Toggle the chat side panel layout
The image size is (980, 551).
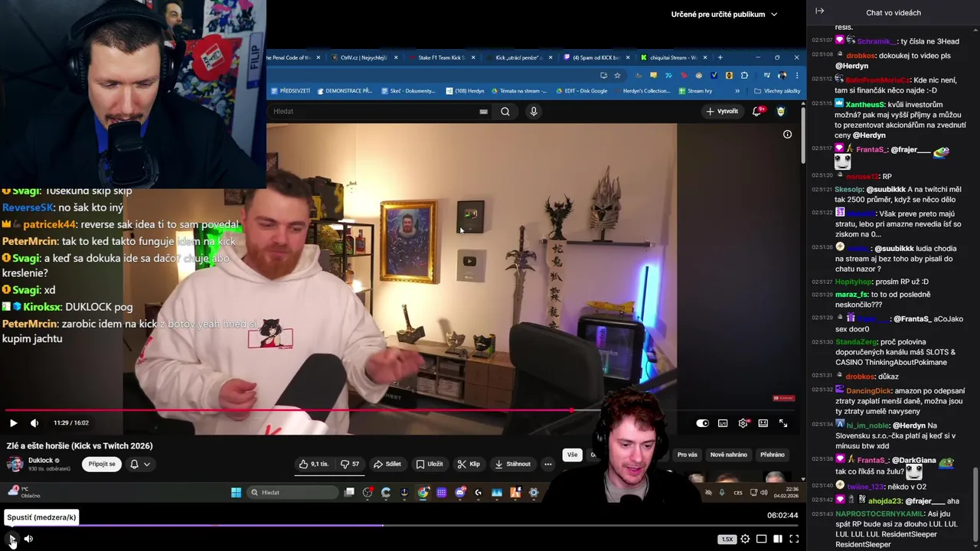point(778,539)
